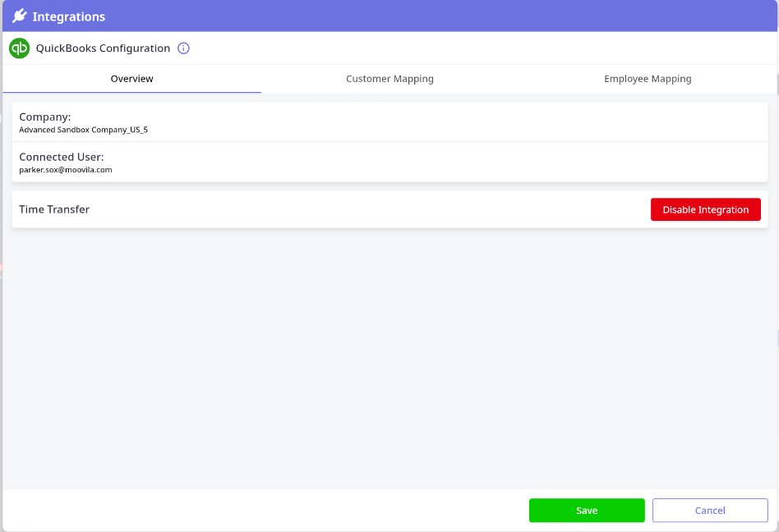Click the parker.sox@moovila.com email text
This screenshot has height=532, width=779.
coord(66,170)
